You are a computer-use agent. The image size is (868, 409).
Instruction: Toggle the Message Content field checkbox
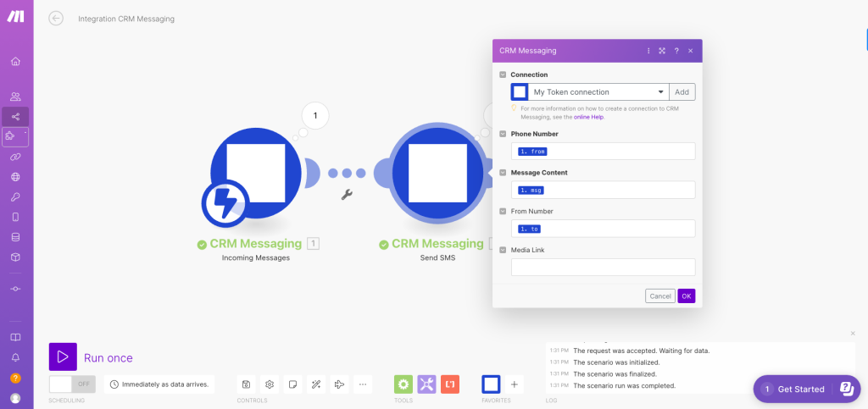(x=503, y=173)
